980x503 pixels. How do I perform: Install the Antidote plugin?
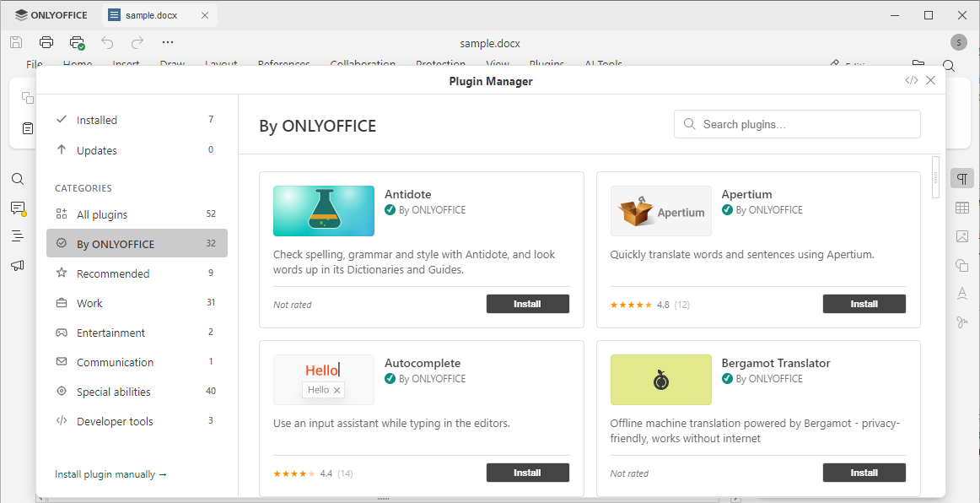(x=527, y=304)
